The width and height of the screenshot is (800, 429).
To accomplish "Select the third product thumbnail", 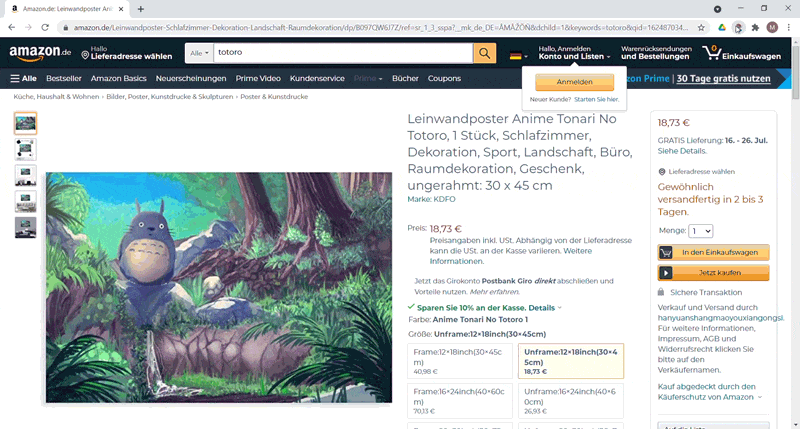I will tap(26, 175).
